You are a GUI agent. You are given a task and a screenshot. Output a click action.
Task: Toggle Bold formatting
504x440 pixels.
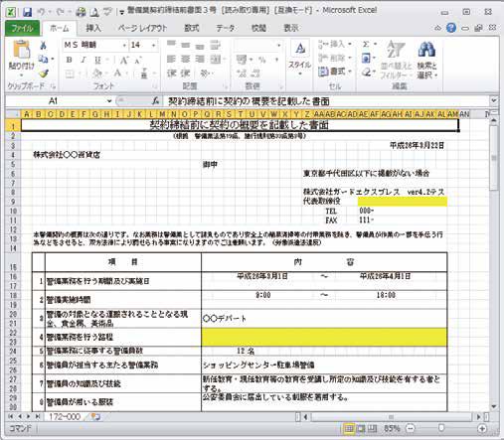pyautogui.click(x=69, y=60)
